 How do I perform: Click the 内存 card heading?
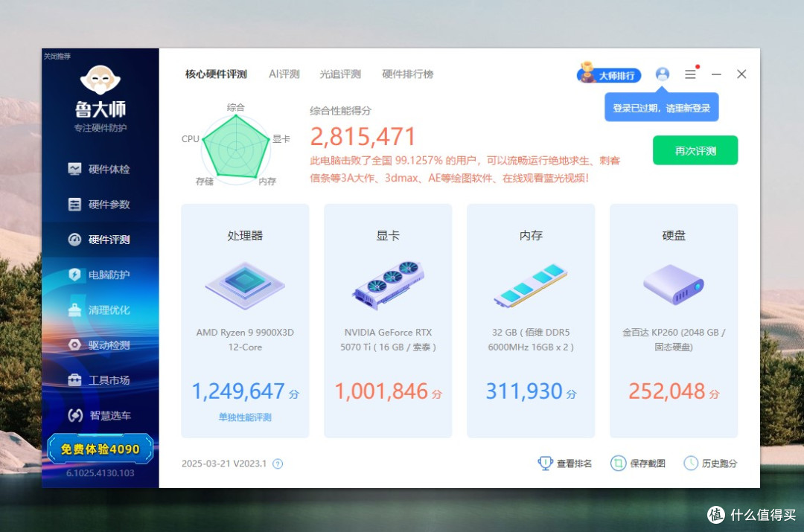[531, 236]
